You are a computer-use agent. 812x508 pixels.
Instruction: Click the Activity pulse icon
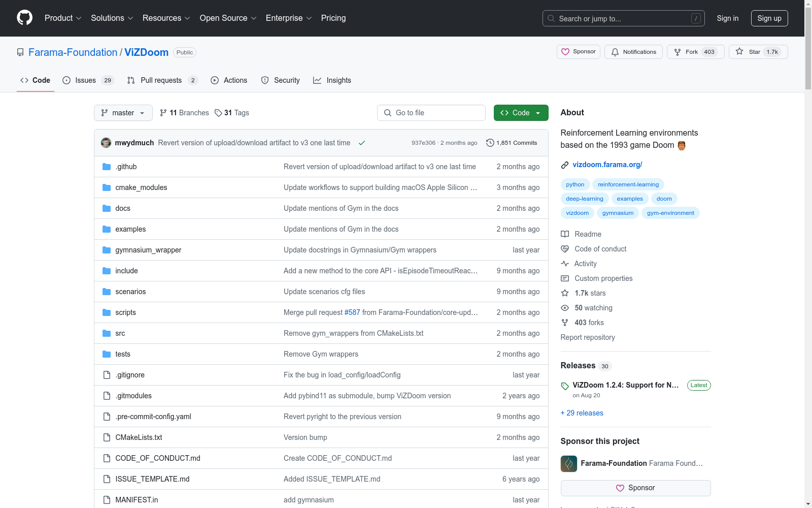(x=565, y=264)
